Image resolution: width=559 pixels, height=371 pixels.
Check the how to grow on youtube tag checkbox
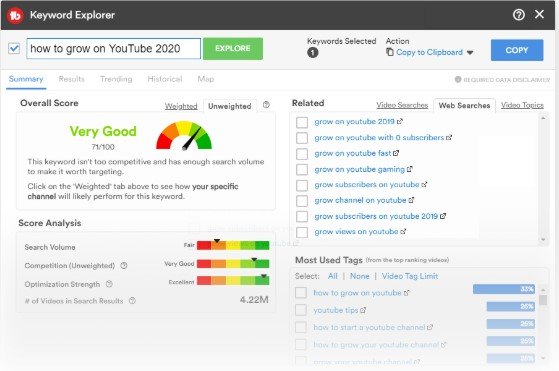(x=301, y=293)
